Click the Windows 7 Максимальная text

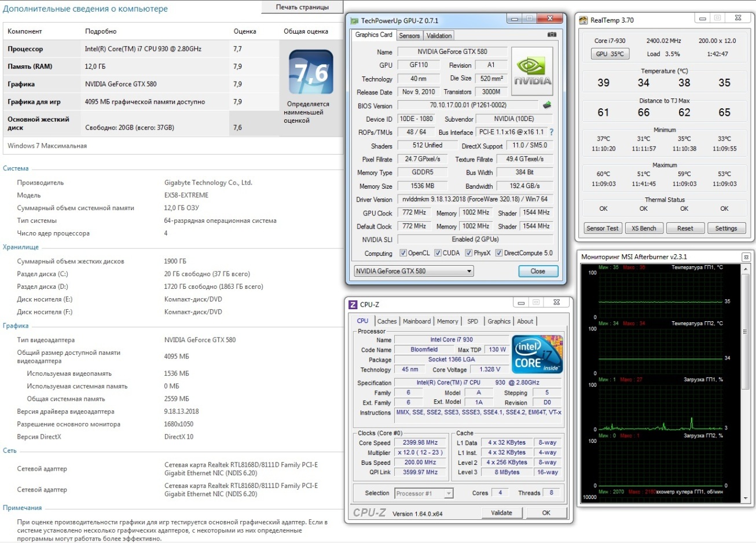[x=47, y=146]
